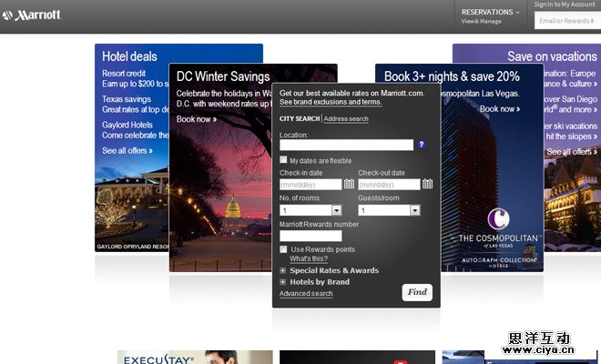Enable My dates are flexible checkbox
Image resolution: width=601 pixels, height=364 pixels.
[x=284, y=159]
